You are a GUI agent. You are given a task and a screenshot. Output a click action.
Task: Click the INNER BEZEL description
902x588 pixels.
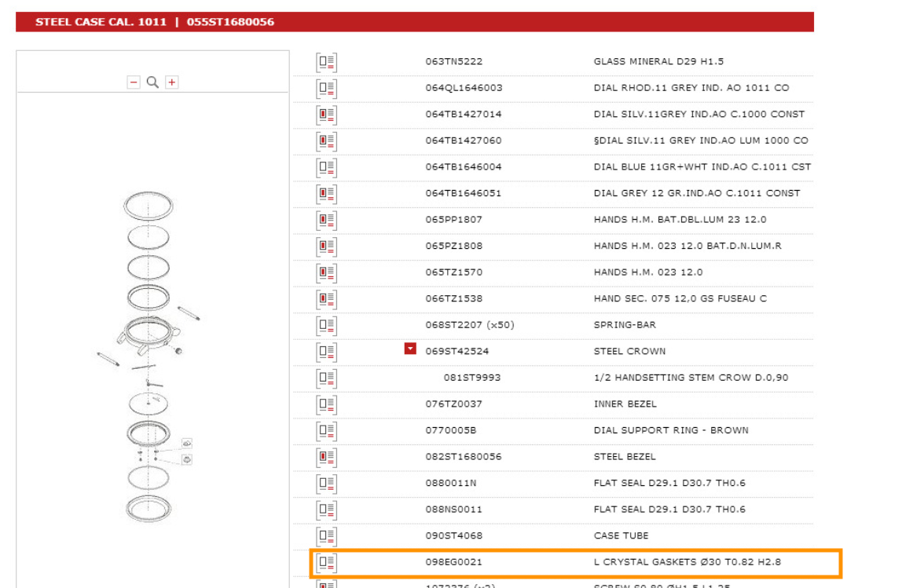click(x=625, y=404)
